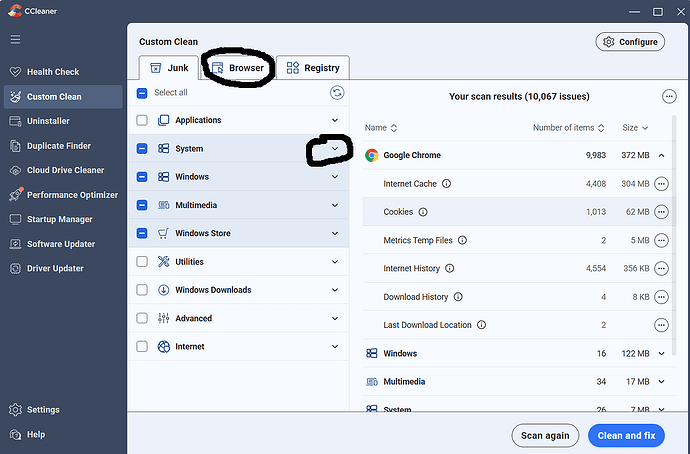The image size is (690, 454).
Task: Show info for Internet Cache
Action: (446, 183)
